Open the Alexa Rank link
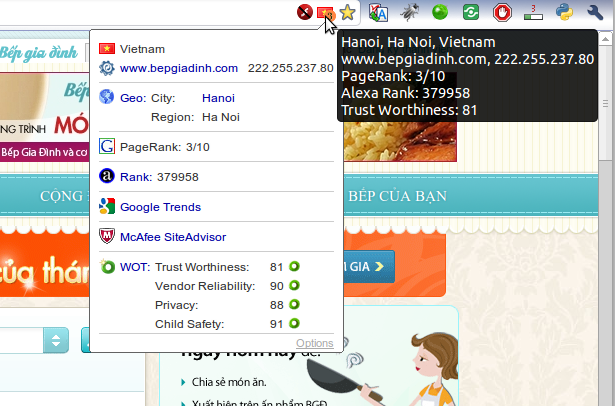The height and width of the screenshot is (406, 615). pos(136,177)
